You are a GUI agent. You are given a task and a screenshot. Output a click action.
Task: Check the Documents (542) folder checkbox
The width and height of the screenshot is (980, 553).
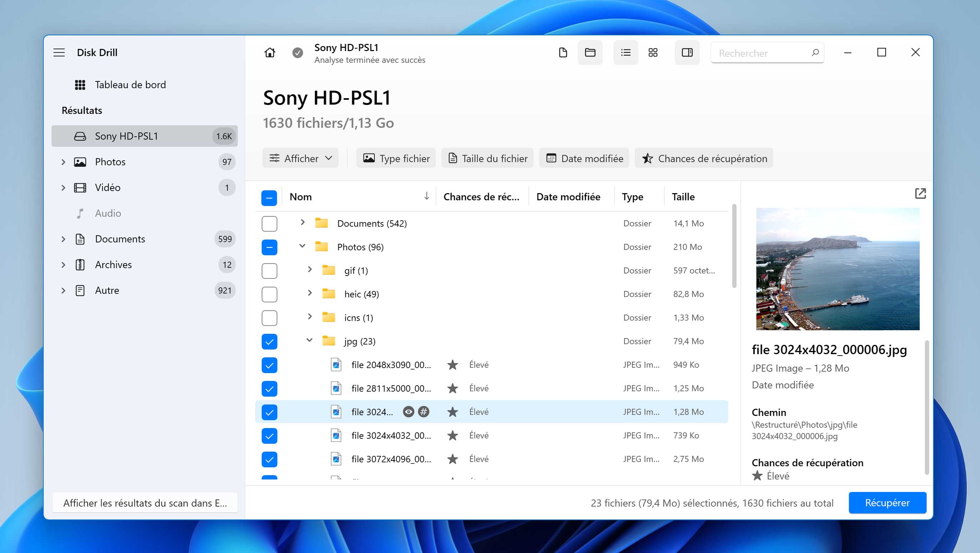[x=269, y=224]
